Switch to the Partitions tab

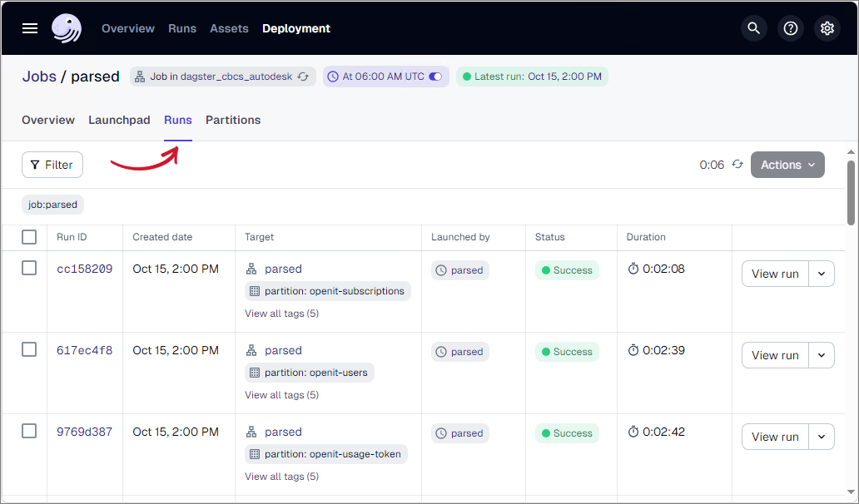coord(233,120)
